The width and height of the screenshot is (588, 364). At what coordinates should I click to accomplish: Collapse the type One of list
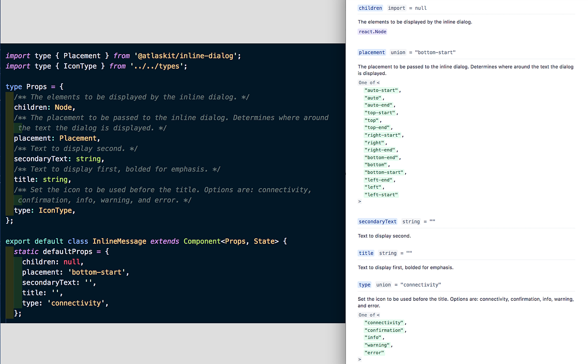[368, 315]
